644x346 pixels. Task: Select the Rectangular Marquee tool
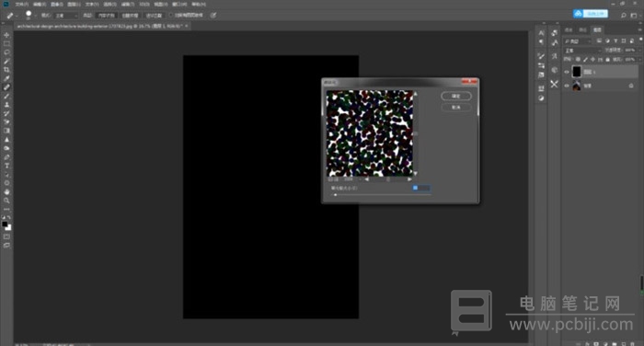click(x=6, y=43)
